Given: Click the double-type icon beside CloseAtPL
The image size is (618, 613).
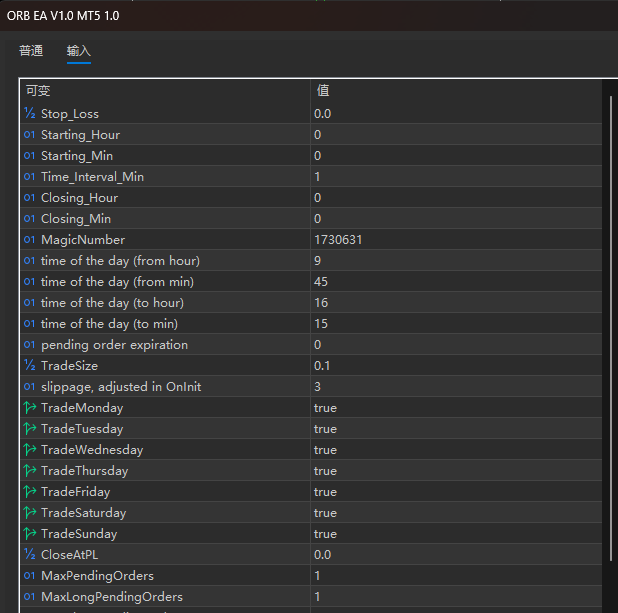Looking at the screenshot, I should 30,554.
